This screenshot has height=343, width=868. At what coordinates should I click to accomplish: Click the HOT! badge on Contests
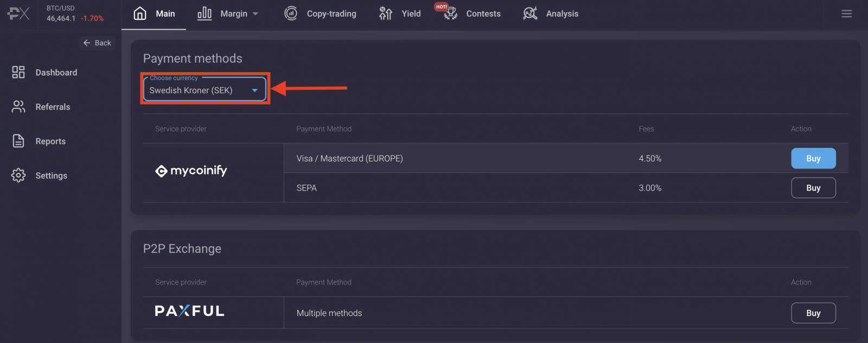click(x=442, y=7)
